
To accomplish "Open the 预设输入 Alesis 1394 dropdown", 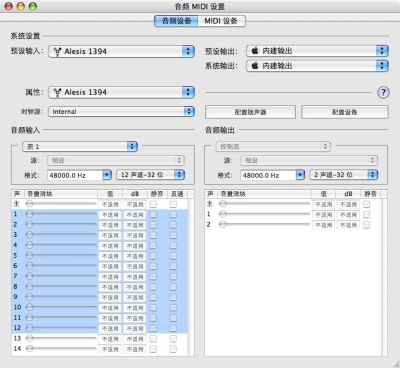I will click(121, 52).
